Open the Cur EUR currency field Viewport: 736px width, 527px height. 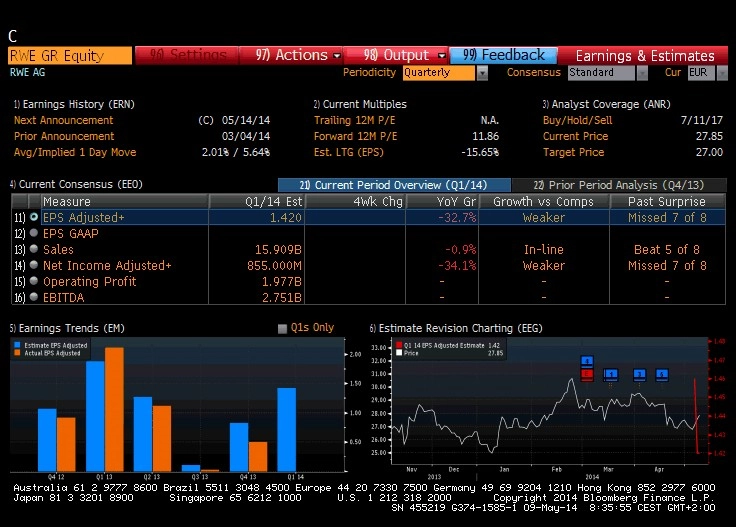(x=701, y=73)
